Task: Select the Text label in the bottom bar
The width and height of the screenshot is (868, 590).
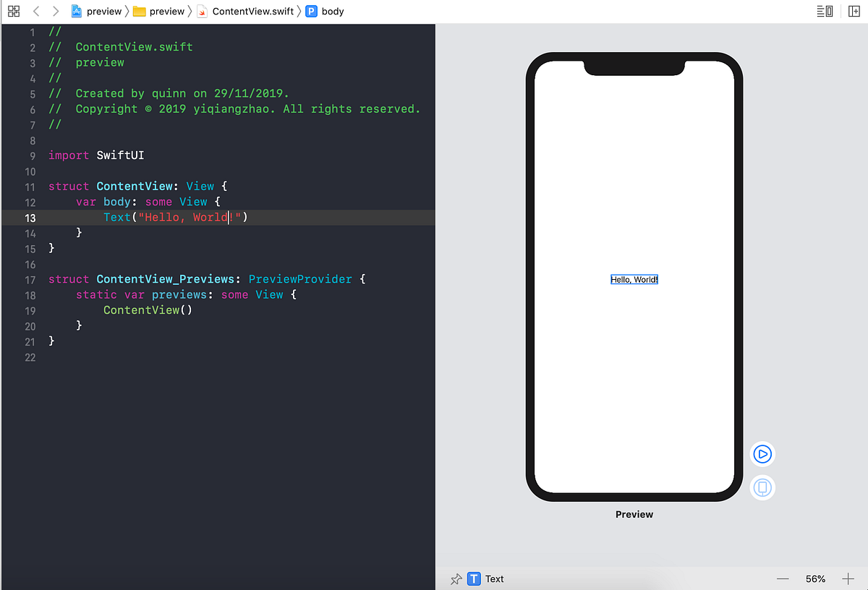Action: (495, 578)
